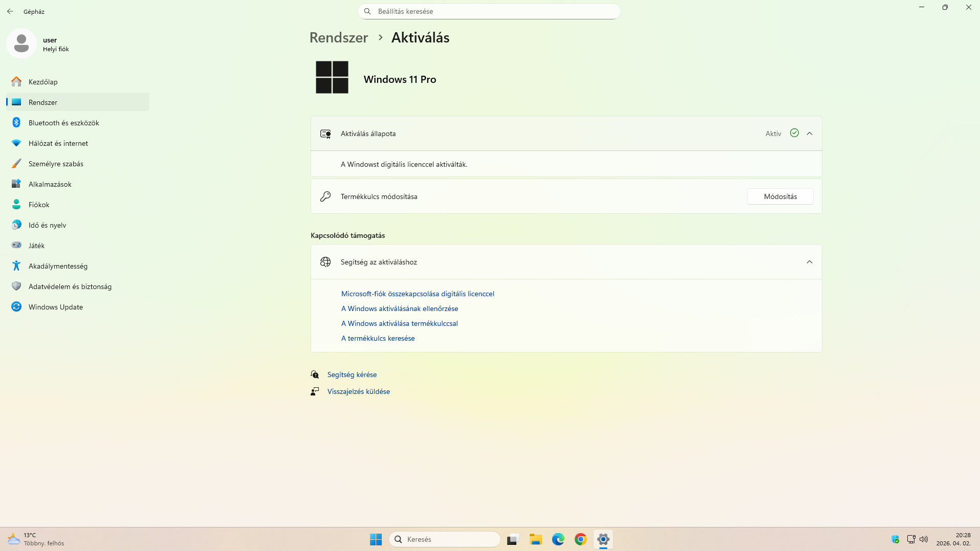Open Személyre szabás settings
This screenshot has height=551, width=980.
point(78,164)
